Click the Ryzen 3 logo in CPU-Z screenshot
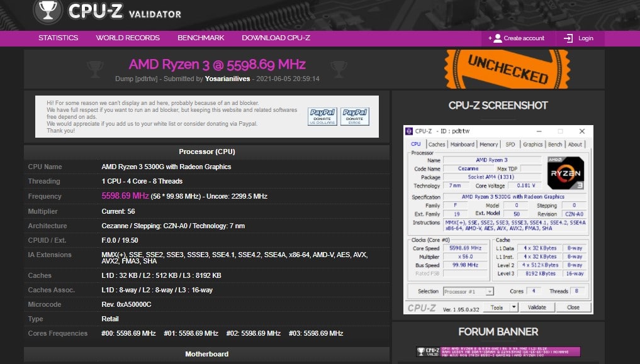This screenshot has width=640, height=364. (565, 173)
